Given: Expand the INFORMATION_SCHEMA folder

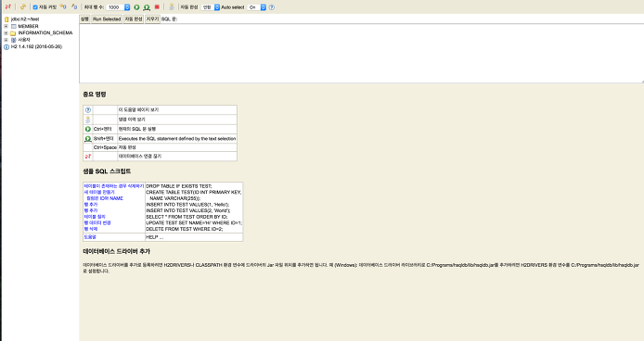Looking at the screenshot, I should pos(6,32).
